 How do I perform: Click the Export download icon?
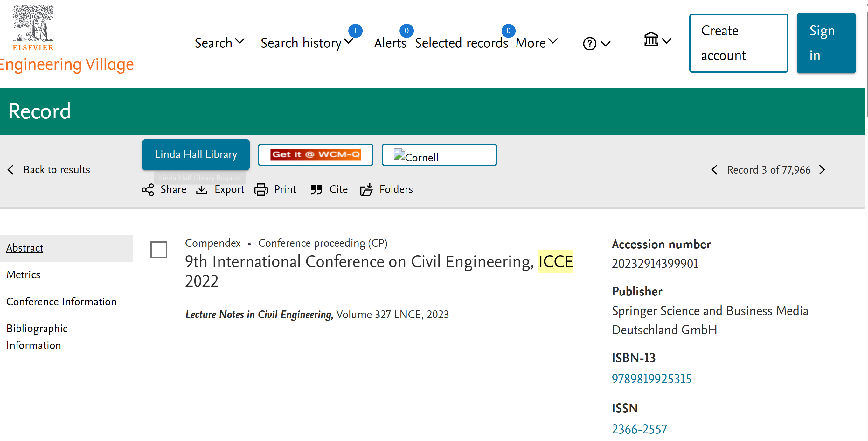pyautogui.click(x=202, y=190)
